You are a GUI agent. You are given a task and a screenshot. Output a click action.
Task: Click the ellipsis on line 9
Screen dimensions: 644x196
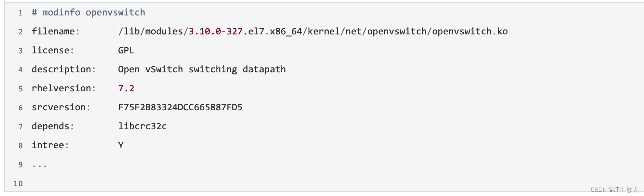tap(39, 165)
